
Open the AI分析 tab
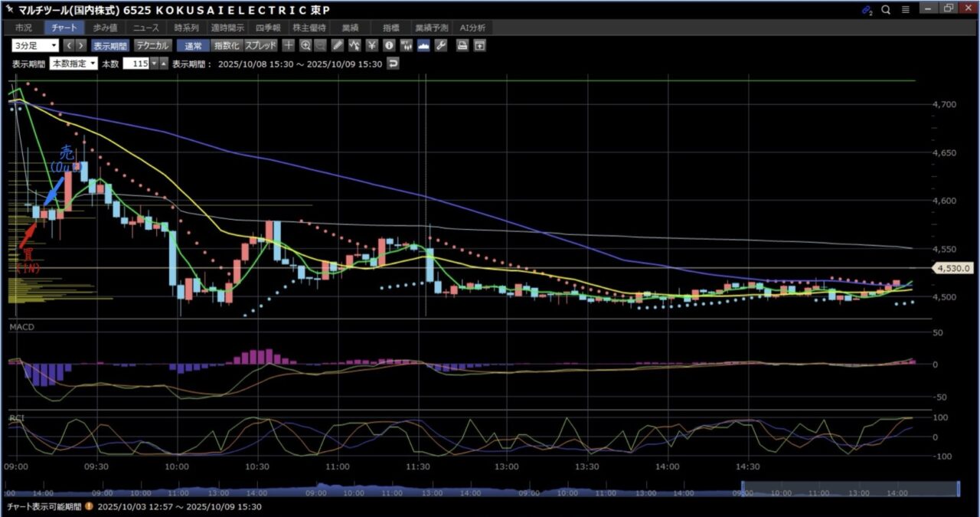click(x=472, y=28)
